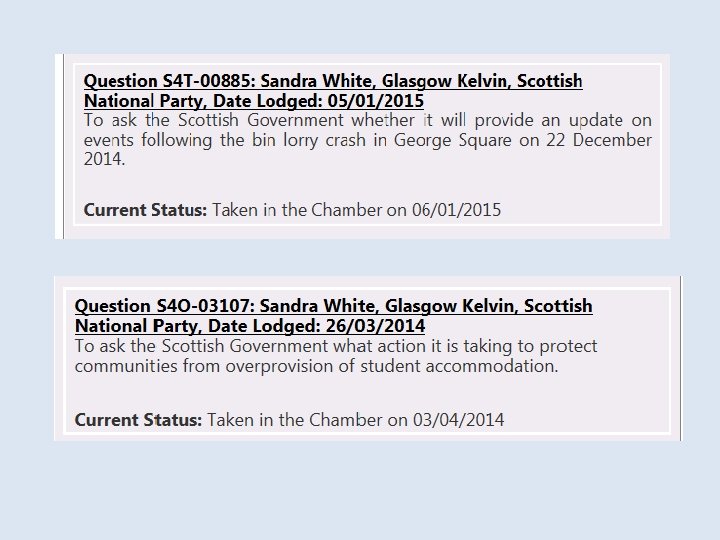Click the '2014.' ending the first question
The image size is (720, 540).
coord(105,159)
